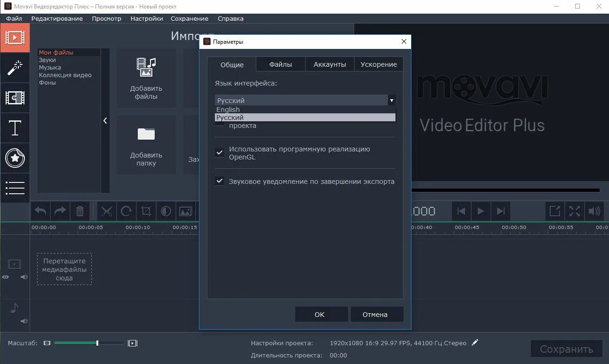Viewport: 609px width, 364px height.
Task: Open the Filters magic wand panel
Action: pos(15,68)
